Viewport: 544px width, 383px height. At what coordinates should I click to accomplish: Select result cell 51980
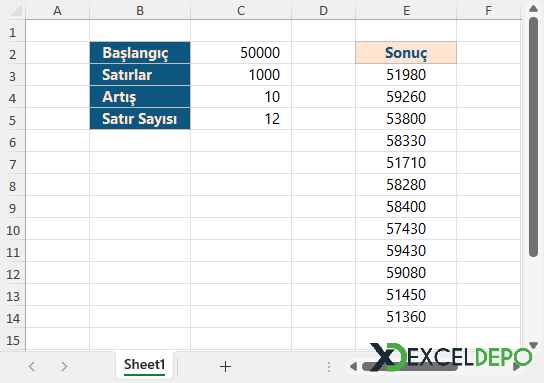coord(406,75)
